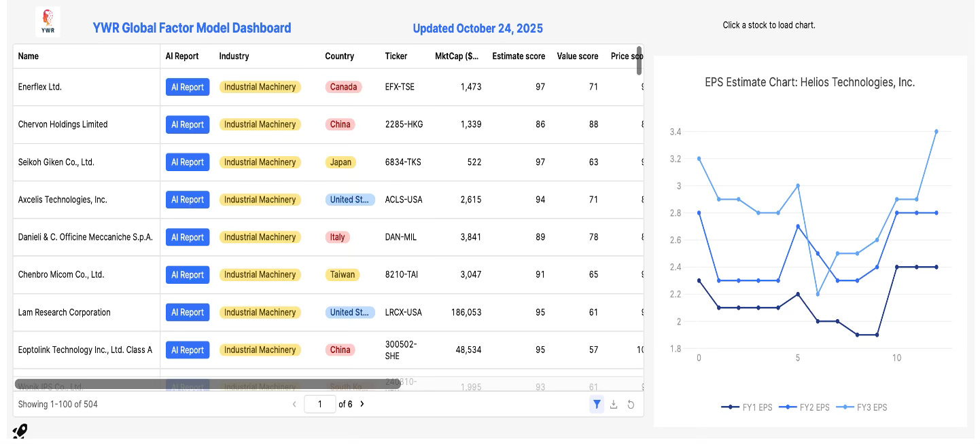
Task: Click the YWR Global Factor Model Dashboard title
Action: (x=192, y=28)
